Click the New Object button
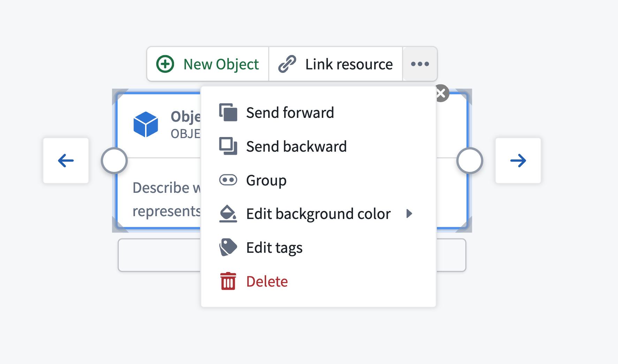 (208, 64)
